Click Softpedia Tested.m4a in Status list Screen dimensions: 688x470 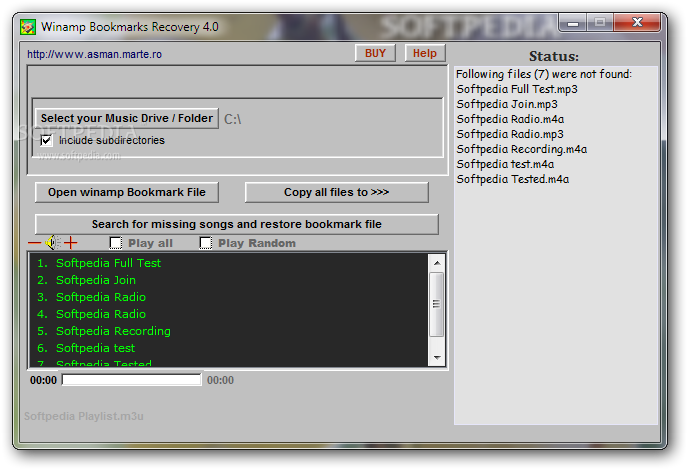tap(512, 179)
